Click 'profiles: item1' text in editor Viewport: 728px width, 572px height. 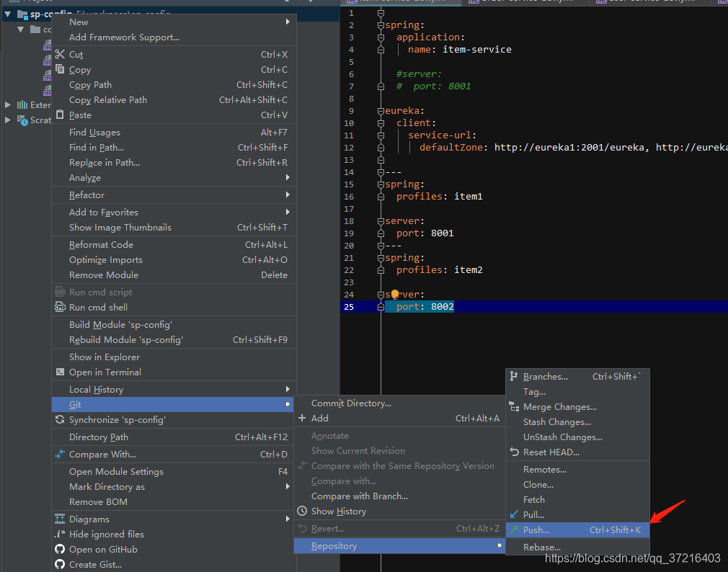coord(439,196)
